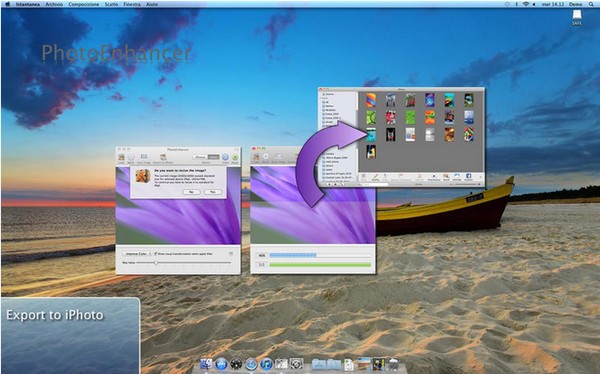Open the Demo user menu
The width and height of the screenshot is (600, 374).
[x=575, y=4]
